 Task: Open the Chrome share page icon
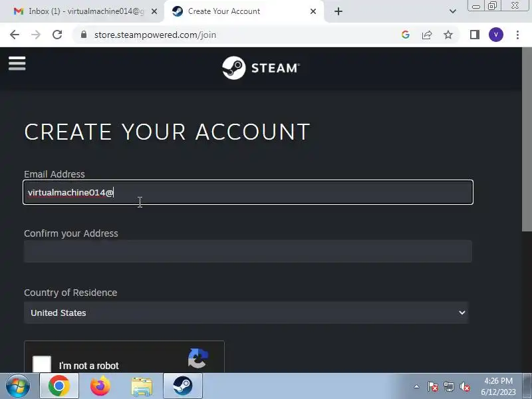tap(427, 35)
